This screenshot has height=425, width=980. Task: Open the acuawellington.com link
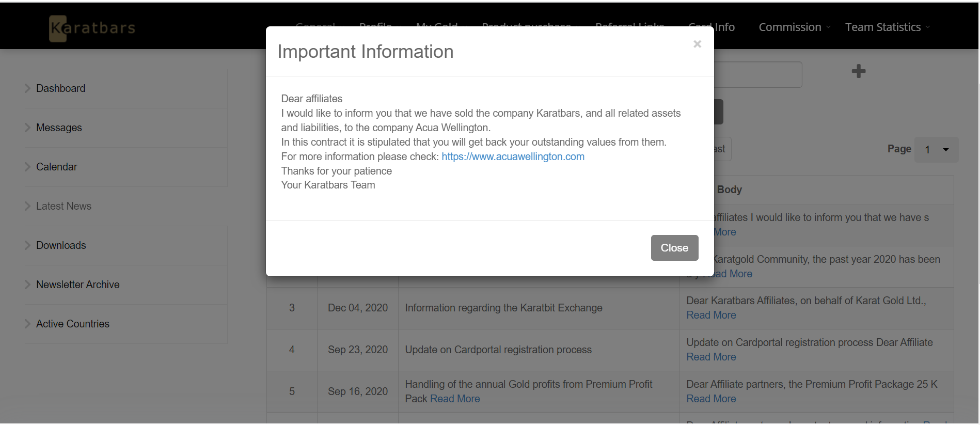pos(513,156)
